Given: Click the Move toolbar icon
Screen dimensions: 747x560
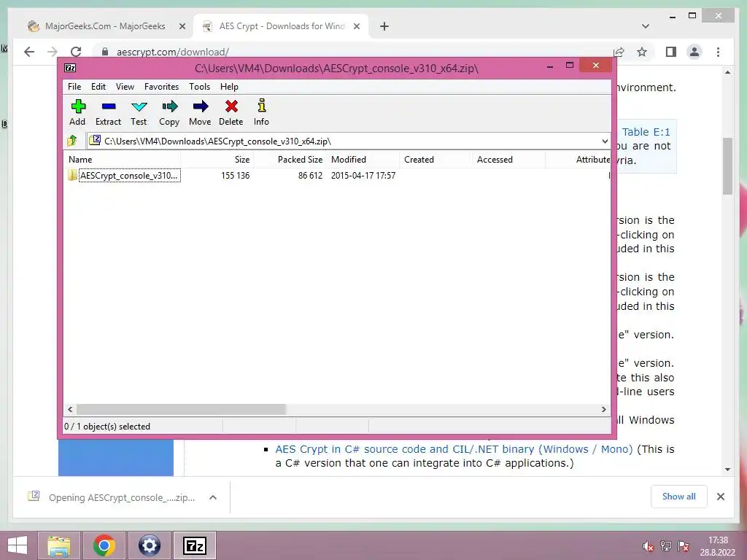Looking at the screenshot, I should (200, 106).
